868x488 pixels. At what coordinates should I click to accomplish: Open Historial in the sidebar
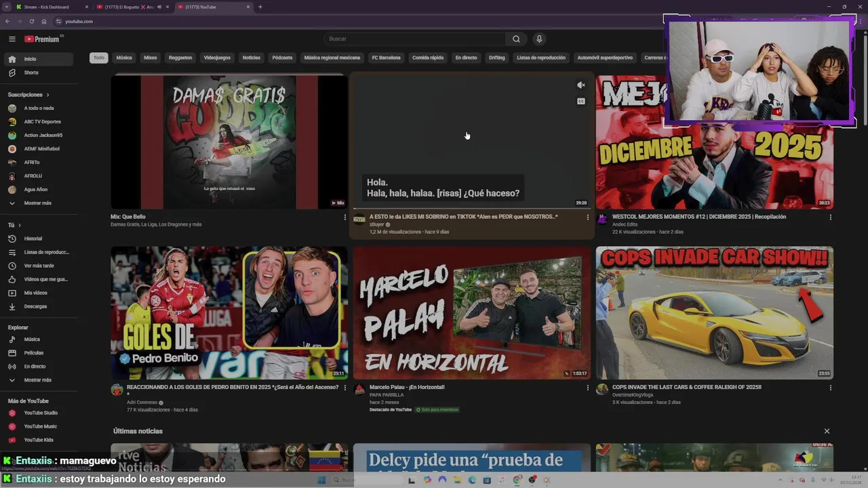pyautogui.click(x=40, y=239)
